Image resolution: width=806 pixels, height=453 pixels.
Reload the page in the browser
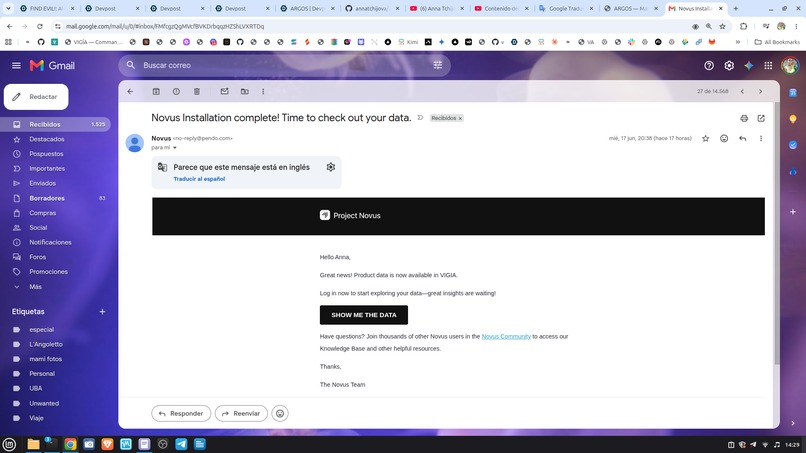pos(40,26)
